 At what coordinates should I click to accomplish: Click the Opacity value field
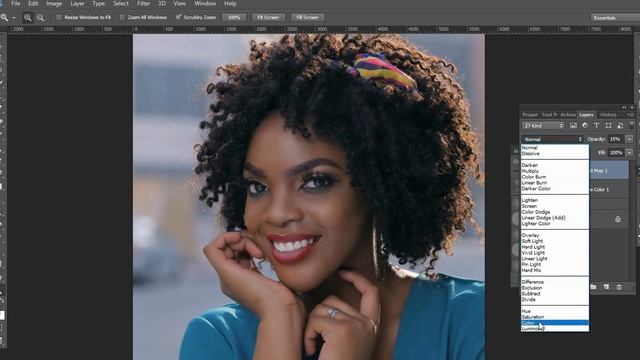(616, 139)
